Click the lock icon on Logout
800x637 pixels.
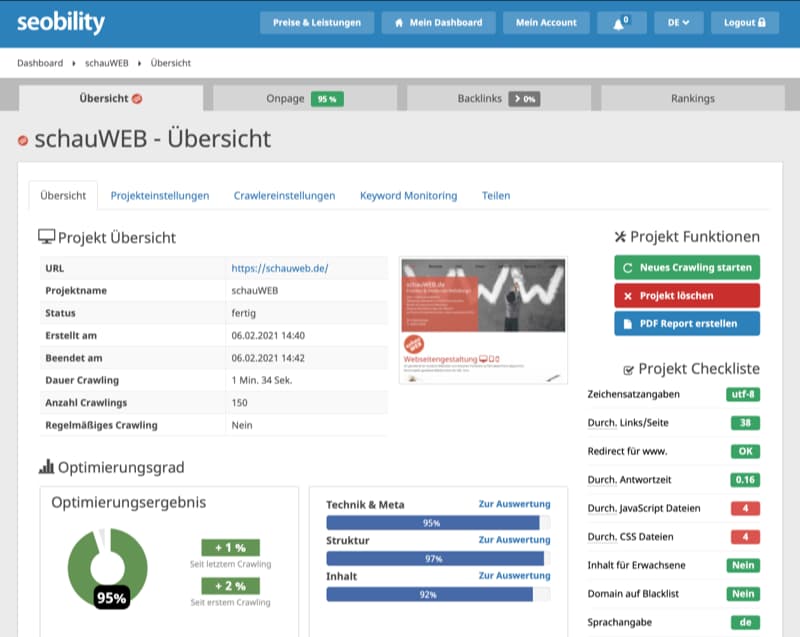pyautogui.click(x=762, y=22)
